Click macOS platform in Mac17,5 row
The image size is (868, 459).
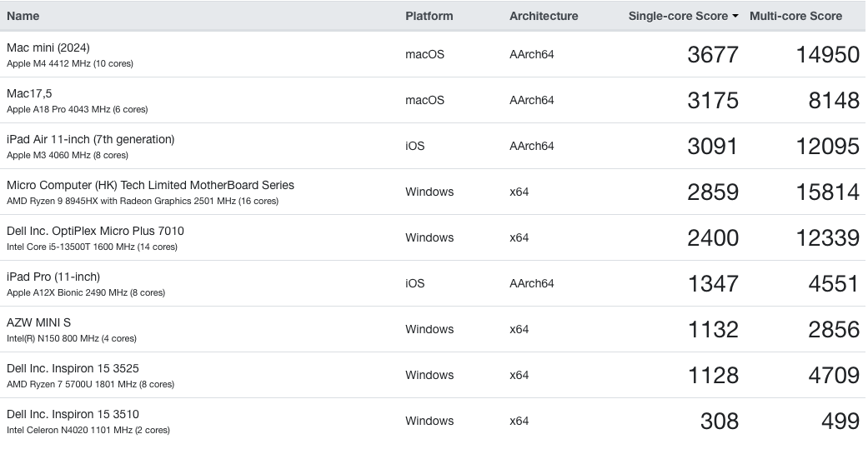424,101
